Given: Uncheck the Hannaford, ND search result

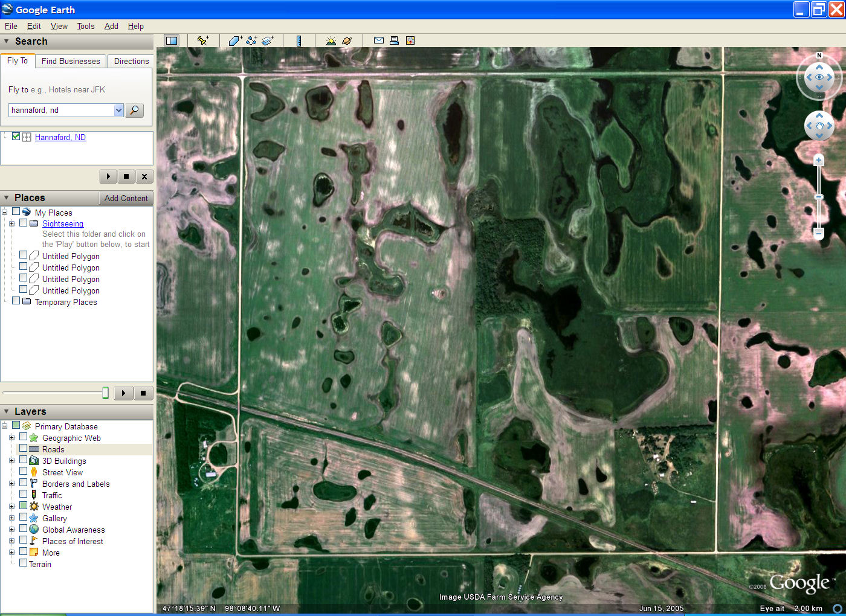Looking at the screenshot, I should 16,136.
